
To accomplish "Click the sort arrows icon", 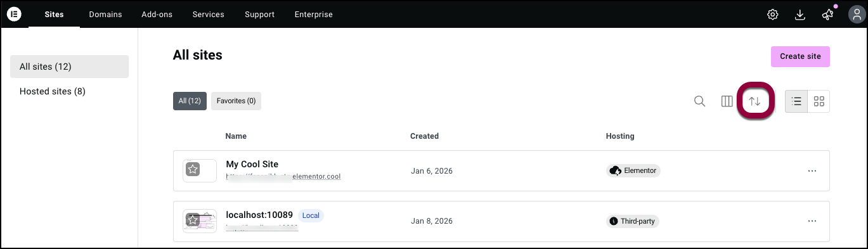I will [755, 101].
